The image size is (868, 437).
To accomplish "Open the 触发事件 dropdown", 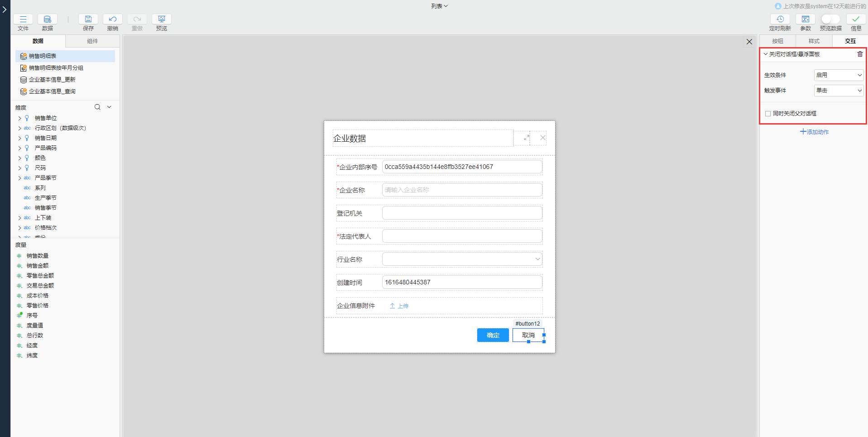I will (x=839, y=91).
